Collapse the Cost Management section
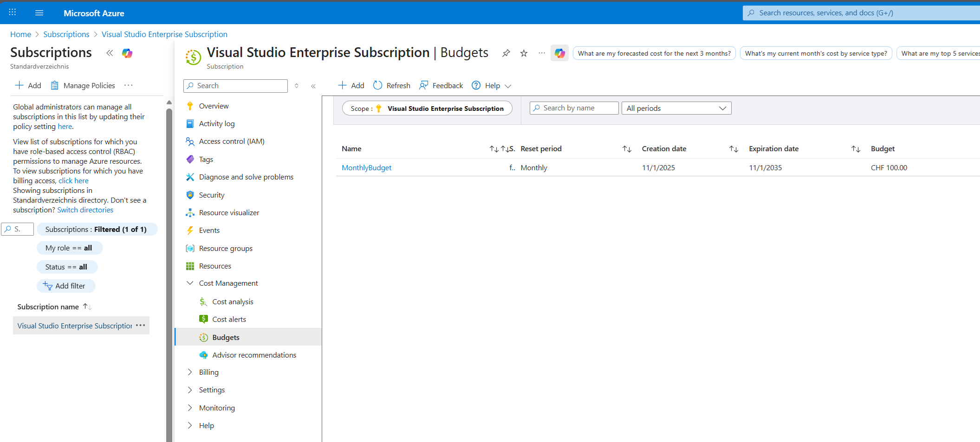Screen dimensions: 980x442 pos(190,283)
